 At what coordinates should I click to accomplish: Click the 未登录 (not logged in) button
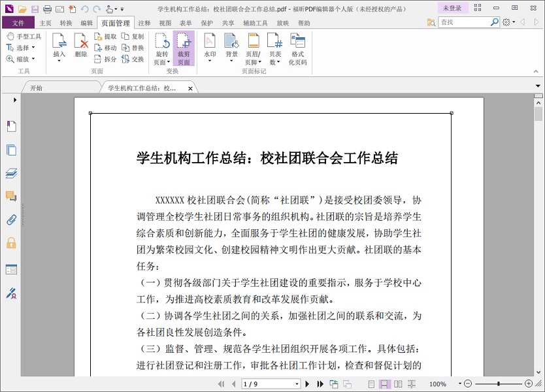[452, 8]
